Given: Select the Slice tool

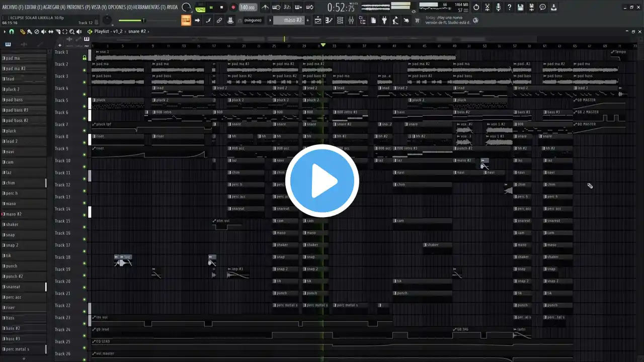Looking at the screenshot, I should (58, 32).
